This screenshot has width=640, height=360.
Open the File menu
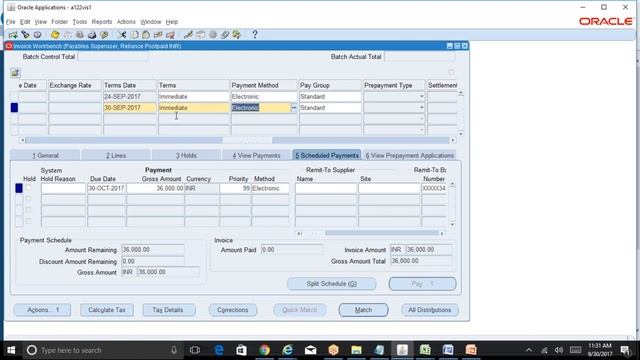coord(11,22)
